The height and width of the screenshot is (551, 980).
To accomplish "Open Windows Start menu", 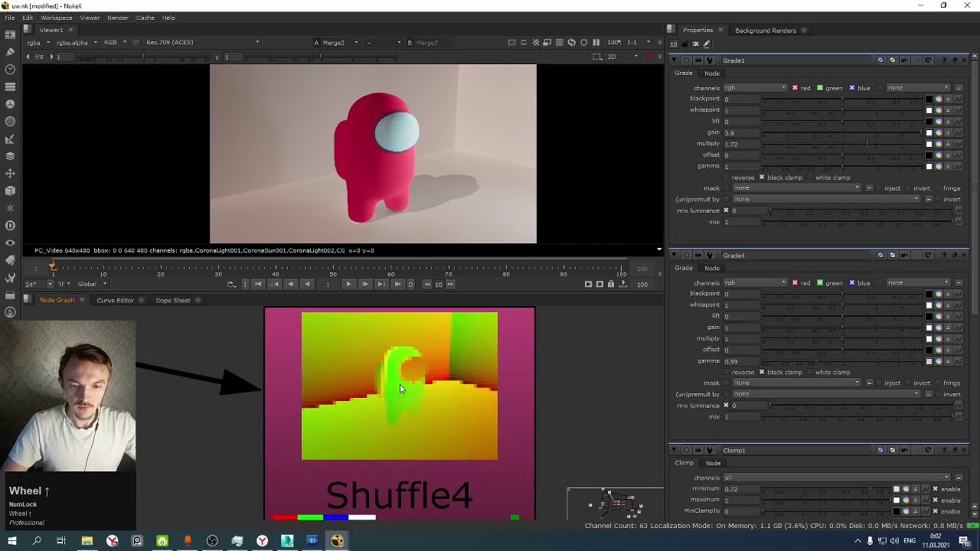I will coord(11,541).
